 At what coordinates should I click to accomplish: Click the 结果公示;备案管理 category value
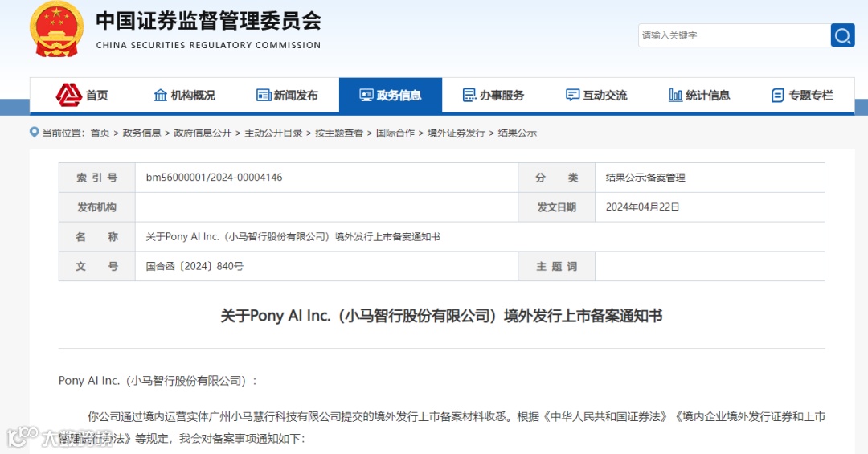(x=645, y=178)
